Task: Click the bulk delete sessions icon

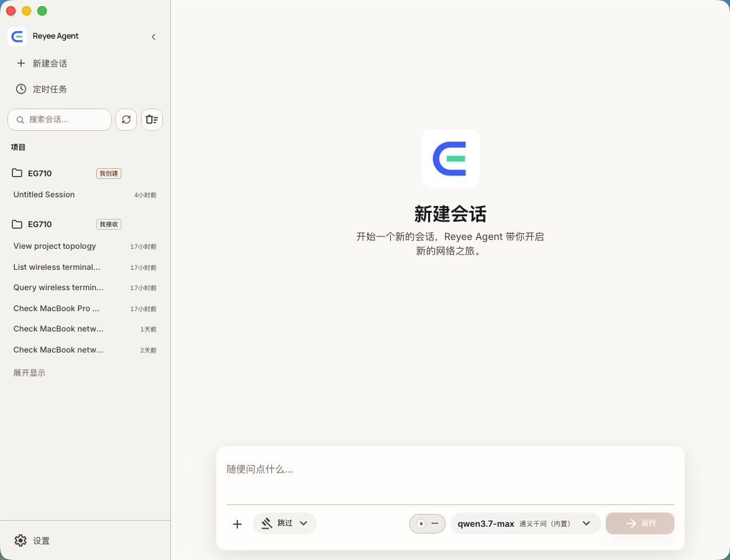Action: [x=152, y=119]
